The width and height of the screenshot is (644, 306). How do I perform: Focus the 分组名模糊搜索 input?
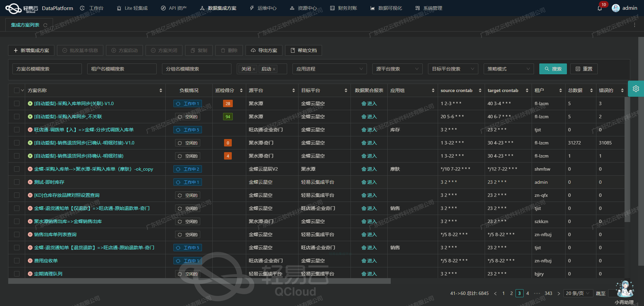pos(197,69)
